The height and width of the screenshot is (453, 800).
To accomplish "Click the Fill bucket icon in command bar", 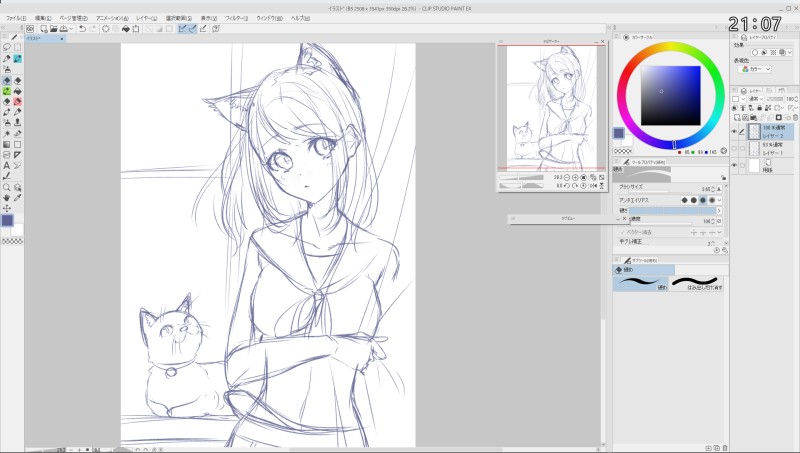I will [126, 29].
